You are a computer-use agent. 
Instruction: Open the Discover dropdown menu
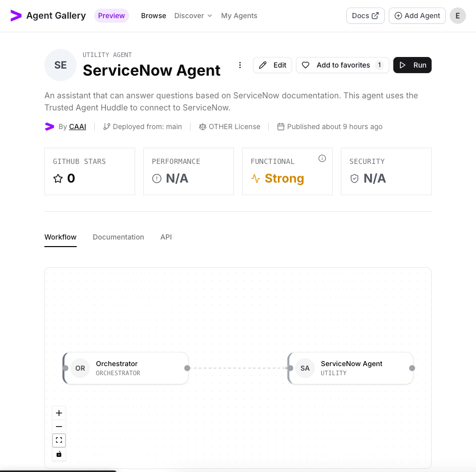(x=193, y=16)
